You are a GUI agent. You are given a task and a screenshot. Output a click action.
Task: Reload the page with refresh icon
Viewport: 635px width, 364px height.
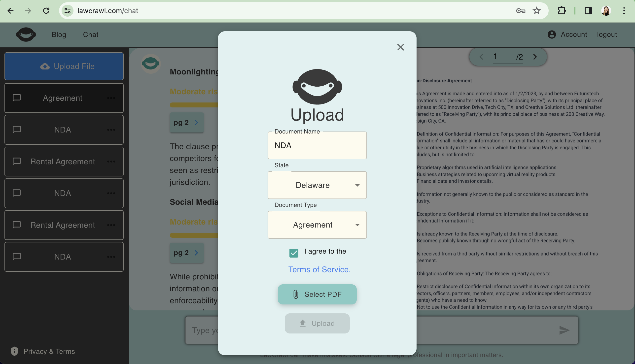point(46,11)
